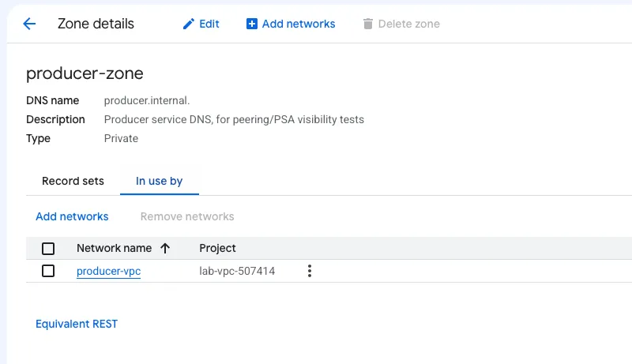Viewport: 632px width, 364px height.
Task: Click the Remove networks button
Action: pos(187,216)
